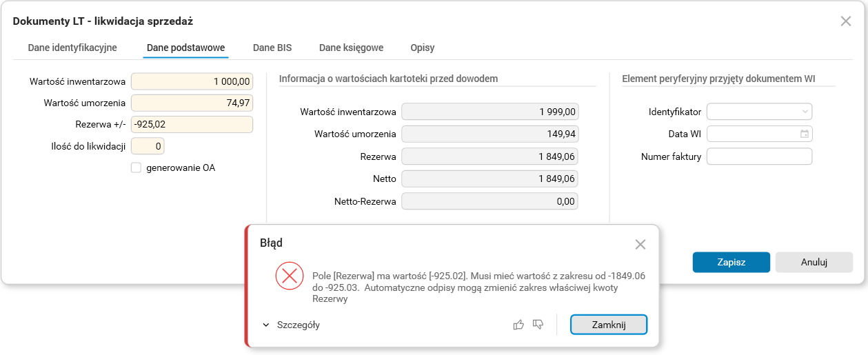Click the thumbs up feedback icon
This screenshot has width=868, height=355.
pos(518,325)
